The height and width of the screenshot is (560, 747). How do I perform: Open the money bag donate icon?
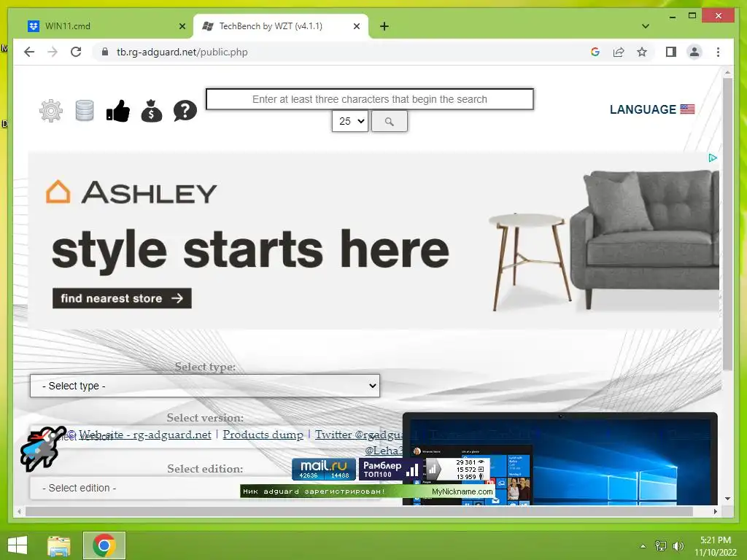152,111
